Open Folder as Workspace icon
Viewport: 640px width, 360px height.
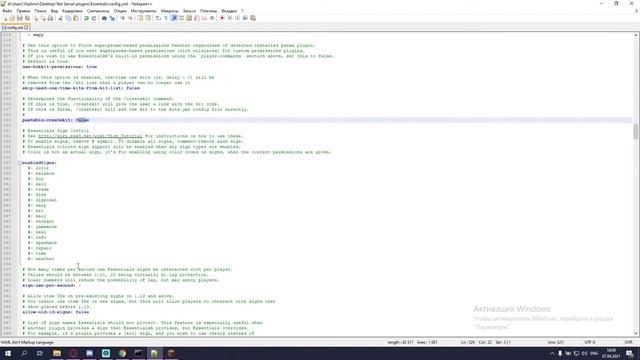coord(204,18)
